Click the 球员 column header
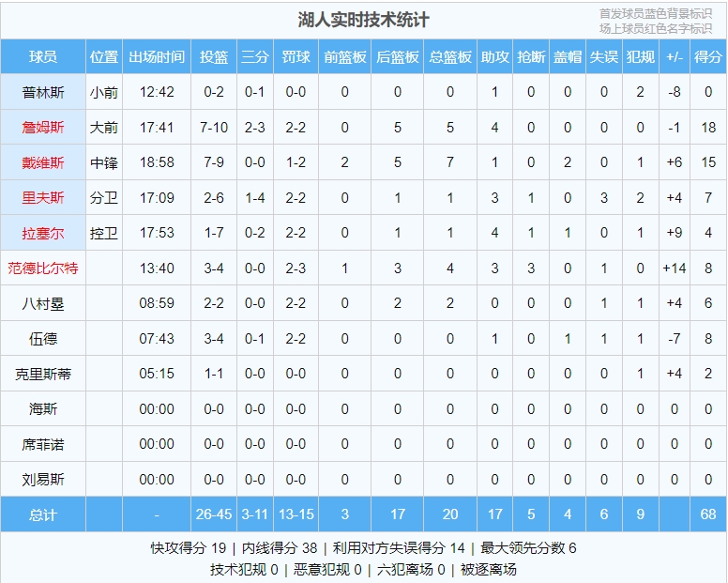The height and width of the screenshot is (583, 728). [43, 56]
